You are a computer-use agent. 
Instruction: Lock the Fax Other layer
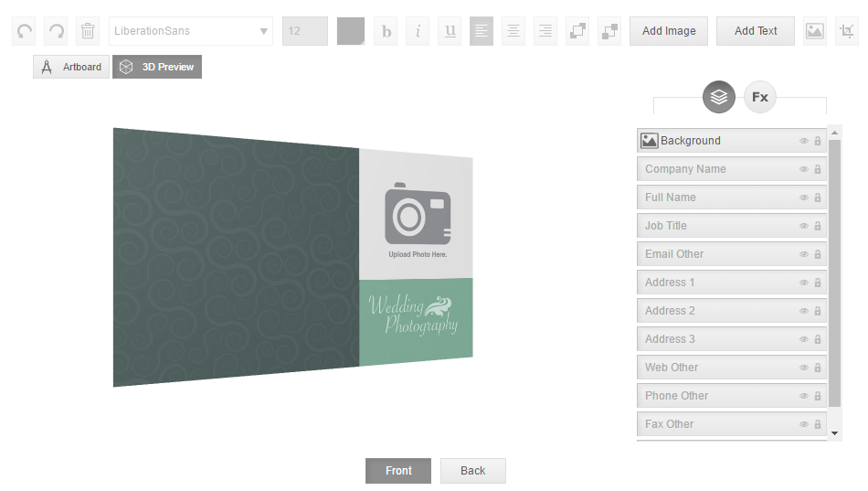tap(818, 424)
